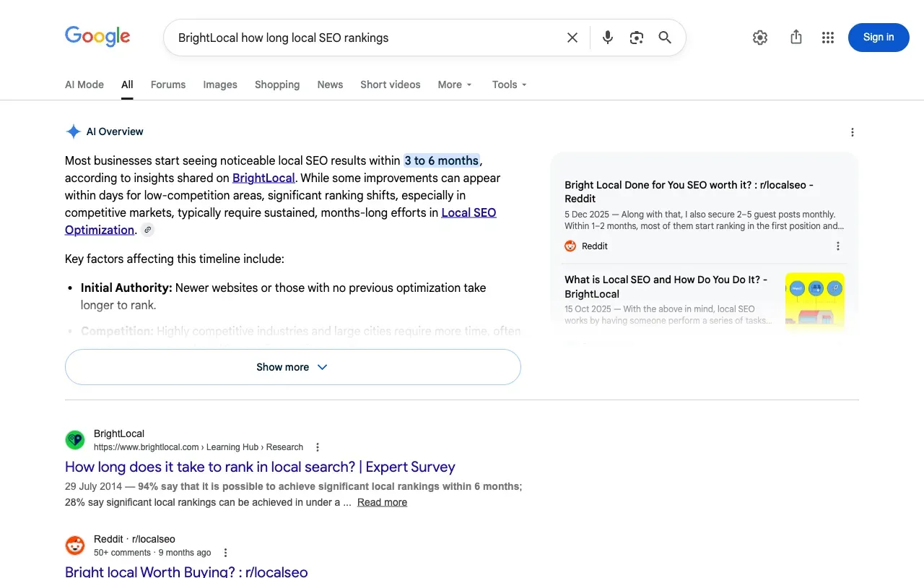Open BrightLocal link in AI Overview
The image size is (924, 578).
(263, 178)
